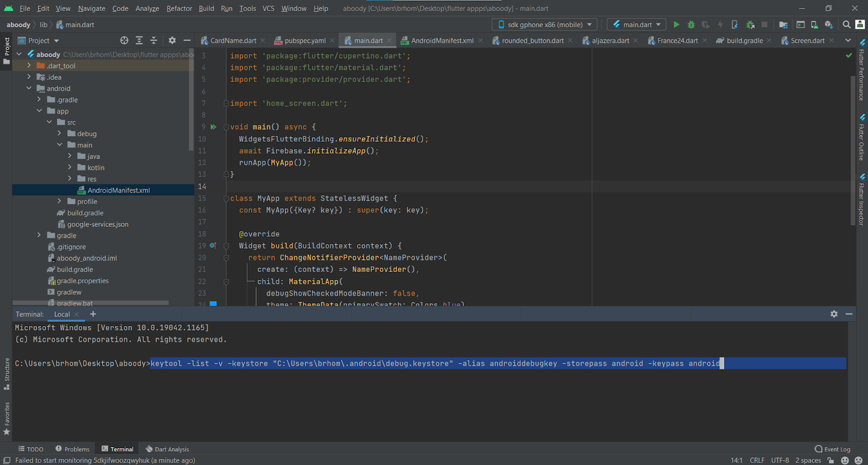Screen dimensions: 868x465
Task: Click the lib breadcrumb in navigation bar
Action: [43, 24]
